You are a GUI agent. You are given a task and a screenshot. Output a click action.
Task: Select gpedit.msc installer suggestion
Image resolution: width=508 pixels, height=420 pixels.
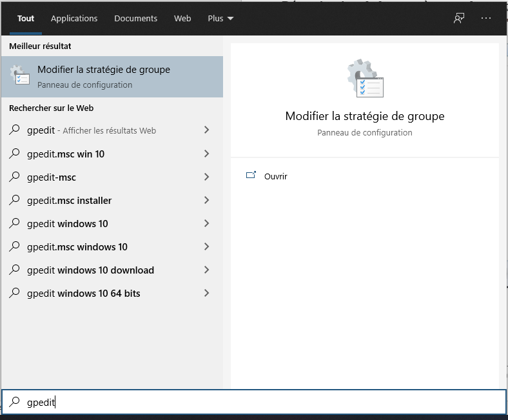tap(112, 201)
